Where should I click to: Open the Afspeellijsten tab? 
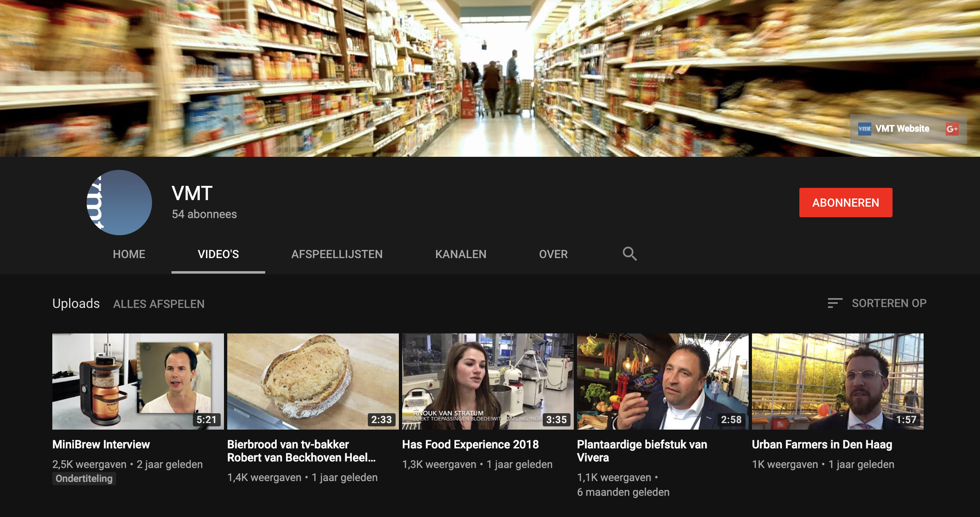(337, 254)
